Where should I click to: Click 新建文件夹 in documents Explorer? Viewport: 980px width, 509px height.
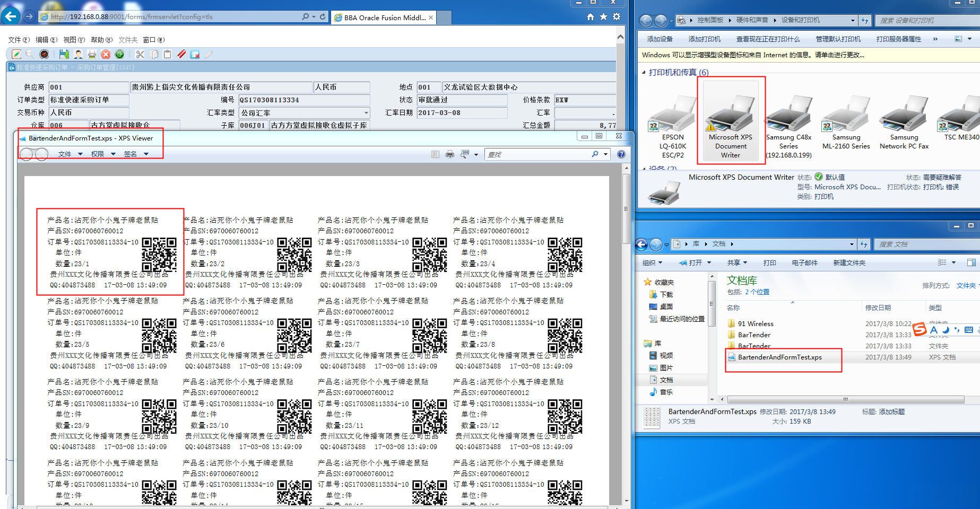pyautogui.click(x=849, y=262)
